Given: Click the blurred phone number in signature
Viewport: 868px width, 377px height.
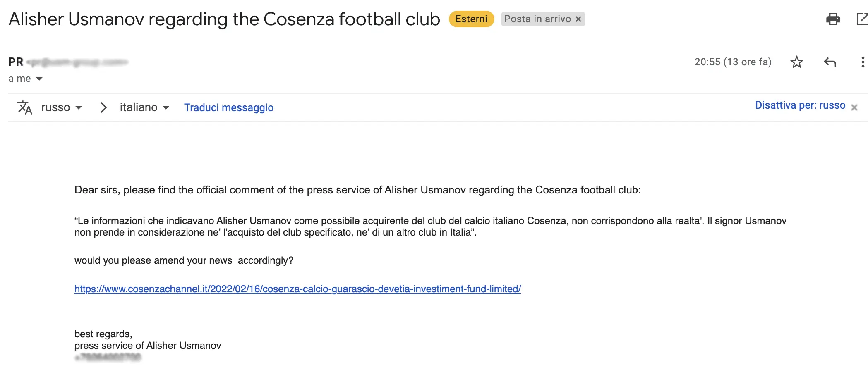Looking at the screenshot, I should point(108,357).
